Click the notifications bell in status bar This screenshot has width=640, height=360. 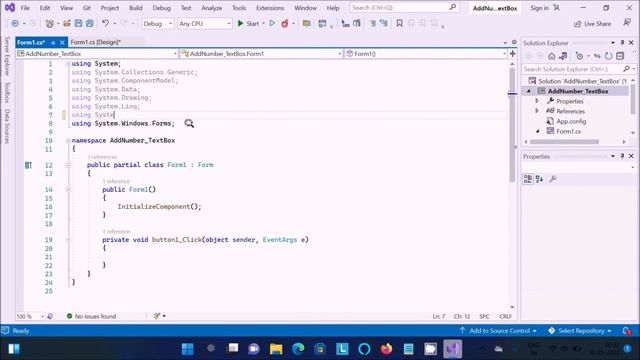tap(627, 331)
